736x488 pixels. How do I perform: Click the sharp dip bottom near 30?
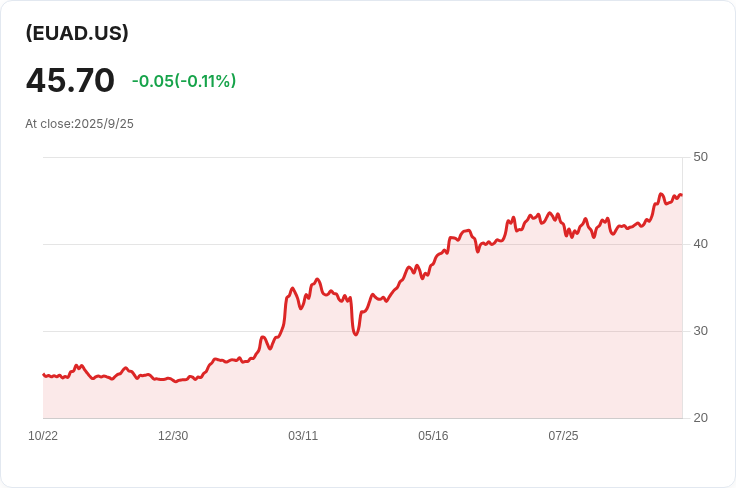click(355, 334)
